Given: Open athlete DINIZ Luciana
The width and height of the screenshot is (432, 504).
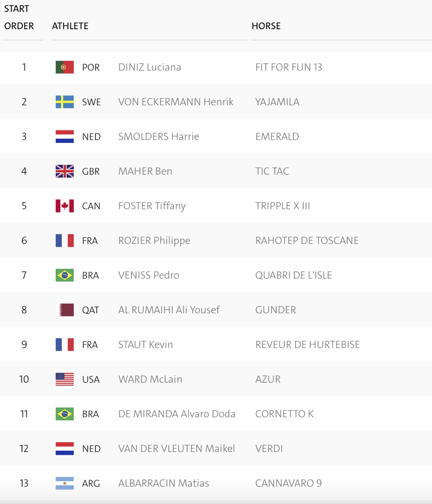Looking at the screenshot, I should [x=150, y=67].
